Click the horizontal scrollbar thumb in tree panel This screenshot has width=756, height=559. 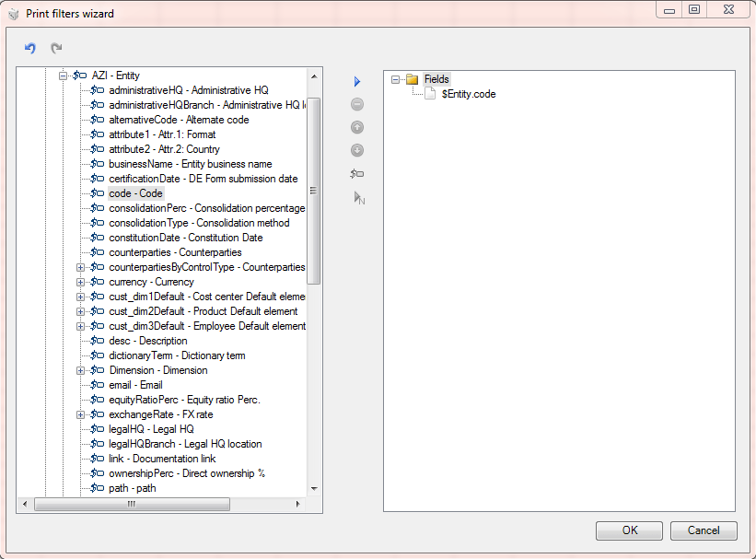point(132,504)
